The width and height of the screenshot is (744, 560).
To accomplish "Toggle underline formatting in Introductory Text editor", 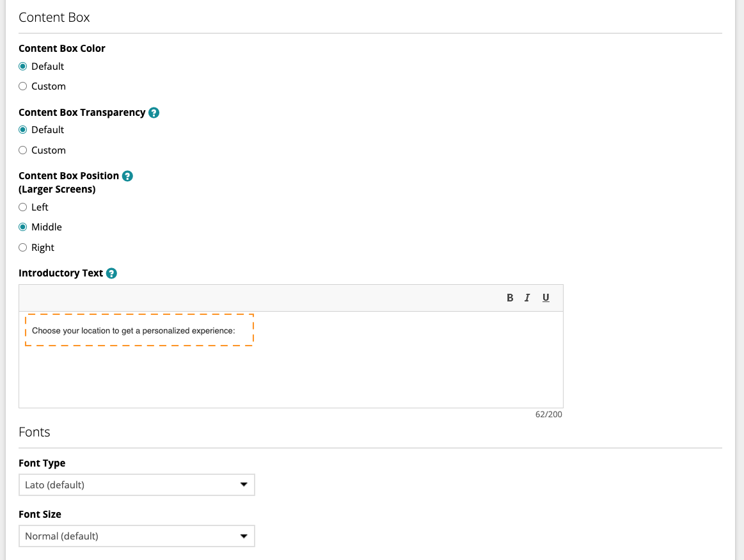I will pyautogui.click(x=546, y=298).
